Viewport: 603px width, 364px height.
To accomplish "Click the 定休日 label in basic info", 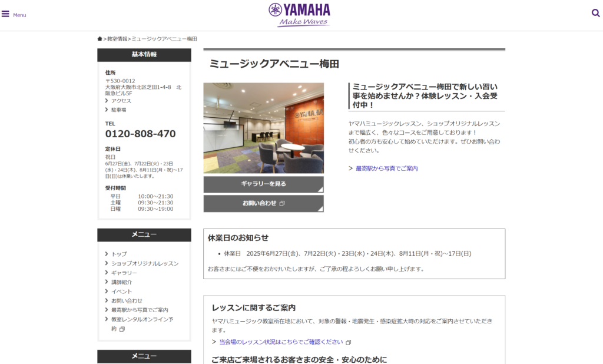I will pyautogui.click(x=112, y=149).
